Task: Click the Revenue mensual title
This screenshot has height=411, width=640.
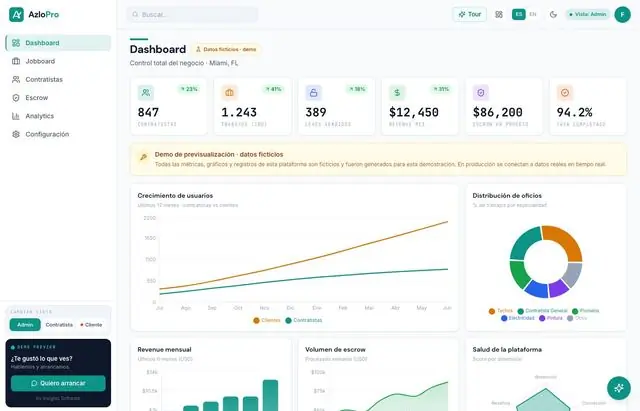Action: (164, 350)
